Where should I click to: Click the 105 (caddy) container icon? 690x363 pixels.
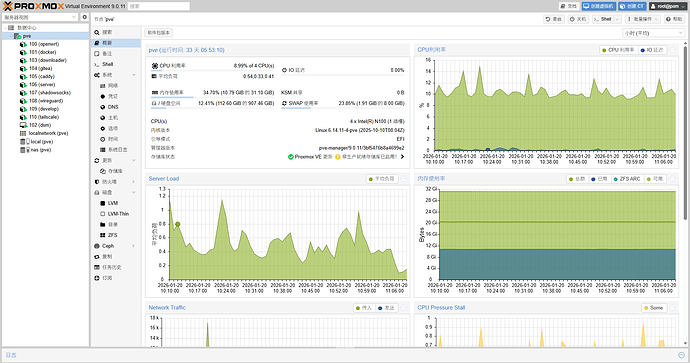[23, 77]
